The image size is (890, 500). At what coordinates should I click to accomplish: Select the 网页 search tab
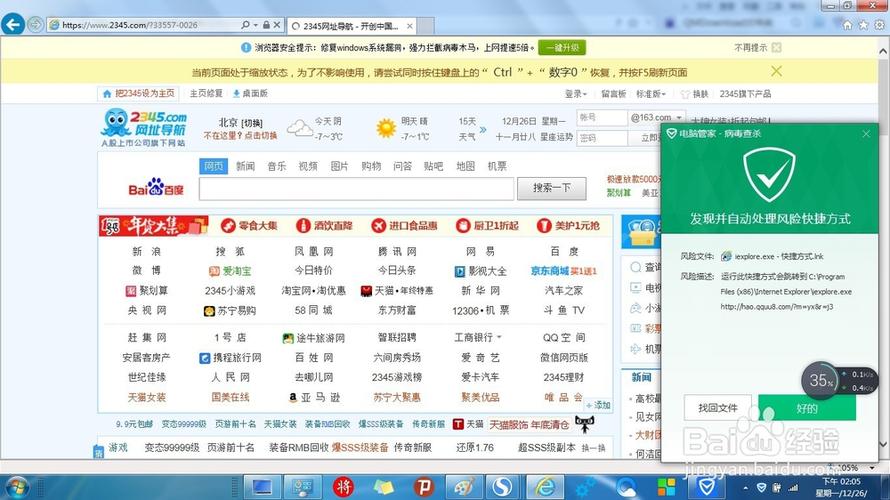pyautogui.click(x=213, y=166)
